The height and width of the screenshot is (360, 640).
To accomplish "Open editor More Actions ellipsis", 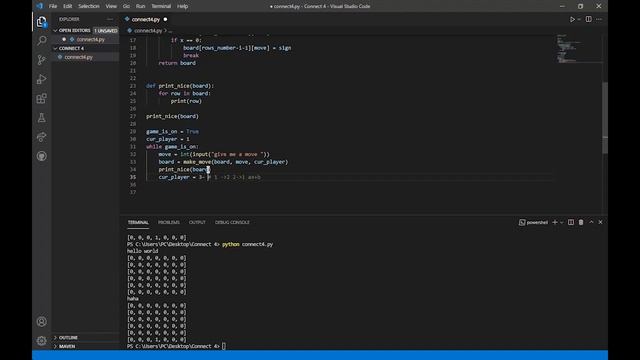I will pyautogui.click(x=599, y=19).
